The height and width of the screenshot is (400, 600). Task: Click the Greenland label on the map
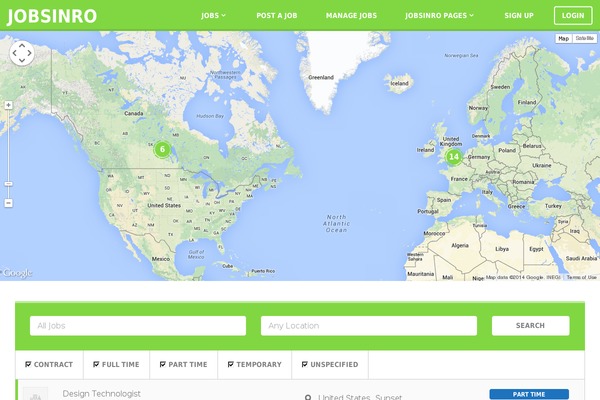[x=321, y=77]
